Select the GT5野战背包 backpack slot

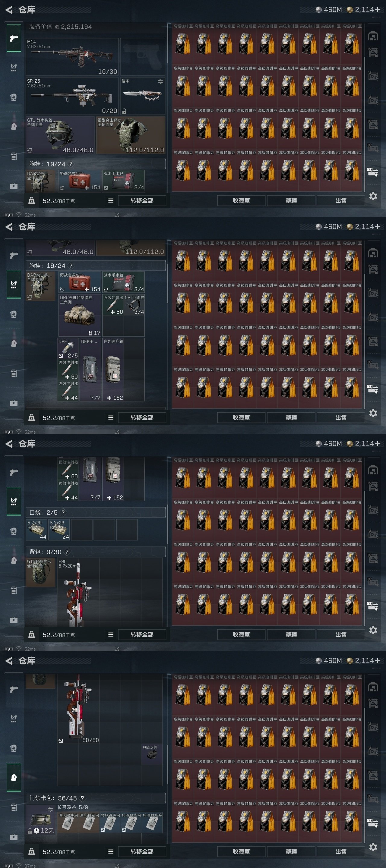(40, 572)
